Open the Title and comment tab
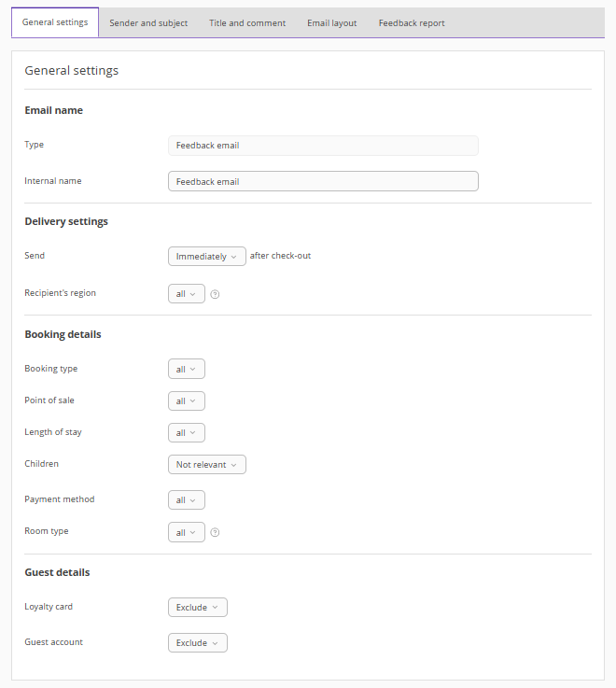Screen dimensions: 616x688 coord(247,23)
